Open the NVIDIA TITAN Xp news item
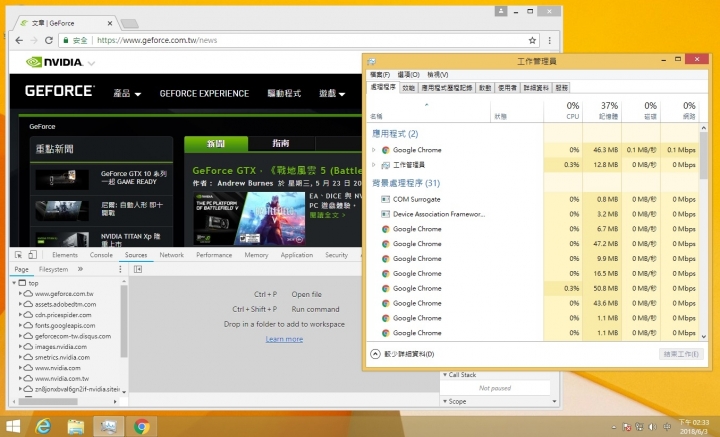Screen dimensions: 720x437 [130, 240]
